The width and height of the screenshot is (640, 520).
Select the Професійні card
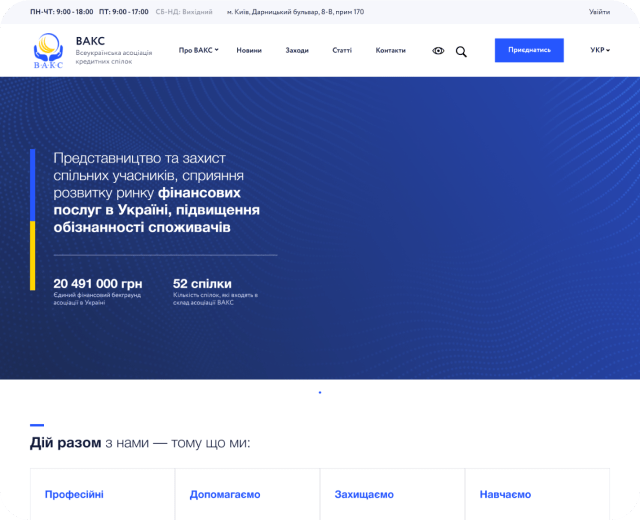[x=102, y=494]
